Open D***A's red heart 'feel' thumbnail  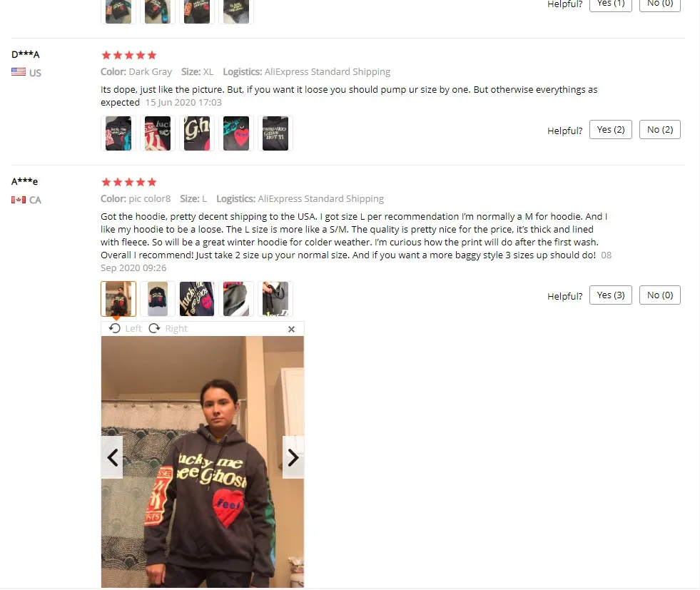click(236, 133)
